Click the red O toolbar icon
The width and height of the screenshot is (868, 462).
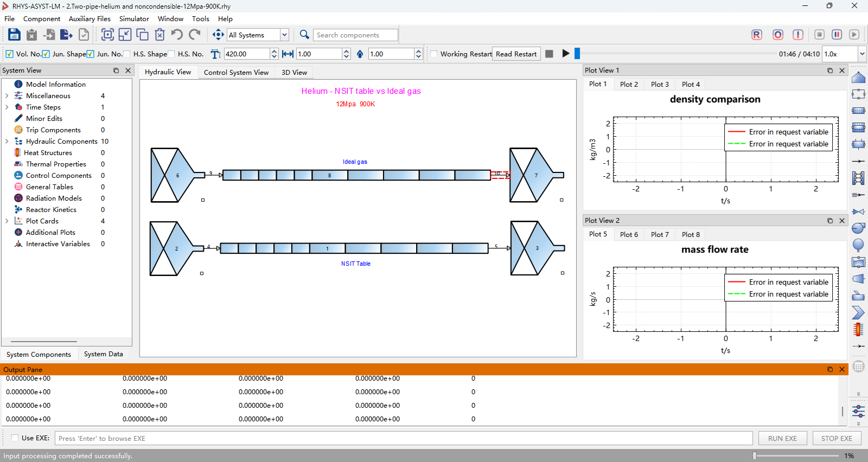point(778,35)
